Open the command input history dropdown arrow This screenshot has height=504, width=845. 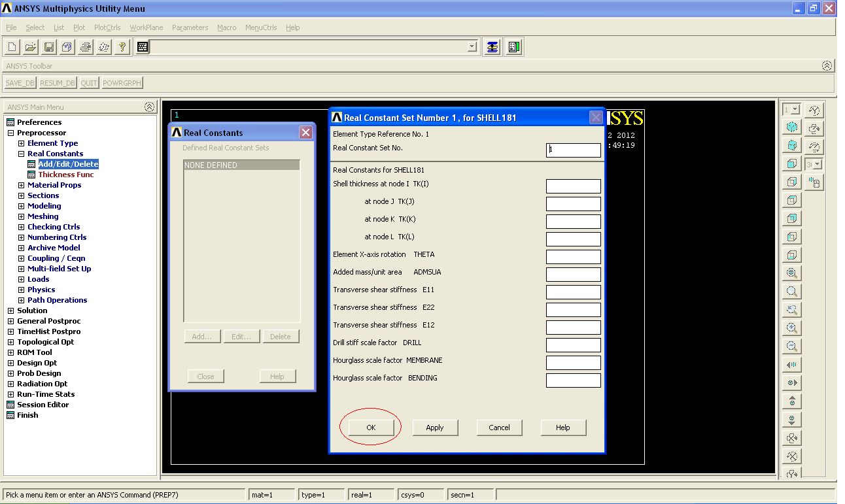point(472,47)
